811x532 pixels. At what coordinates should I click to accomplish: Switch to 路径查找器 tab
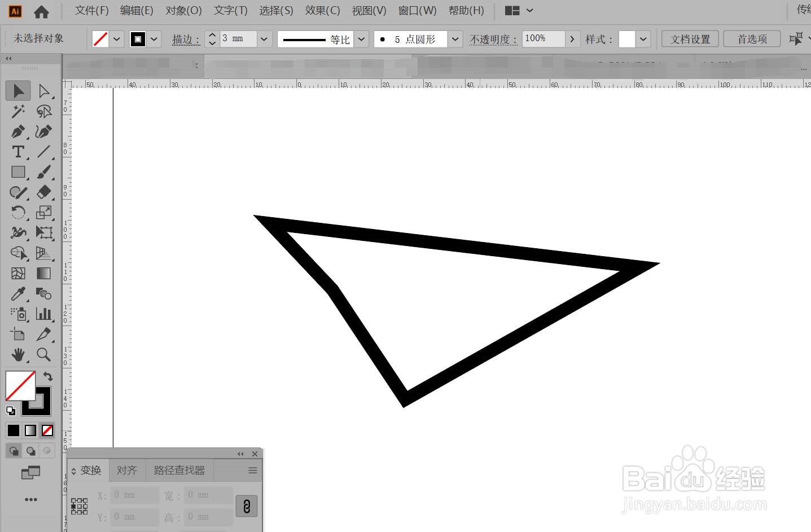coord(179,471)
